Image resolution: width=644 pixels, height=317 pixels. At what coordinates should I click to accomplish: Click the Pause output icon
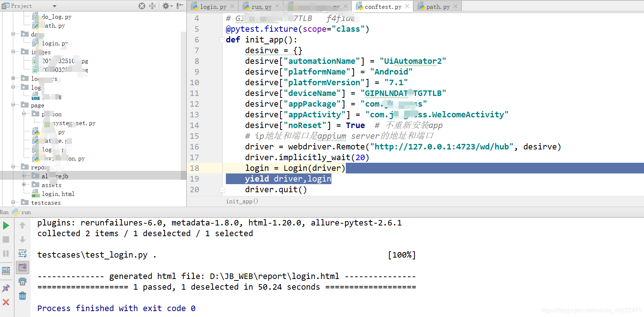[6, 254]
